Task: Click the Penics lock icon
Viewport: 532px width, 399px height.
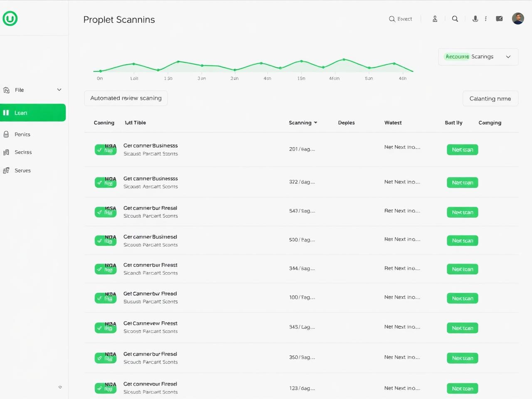Action: (x=6, y=134)
